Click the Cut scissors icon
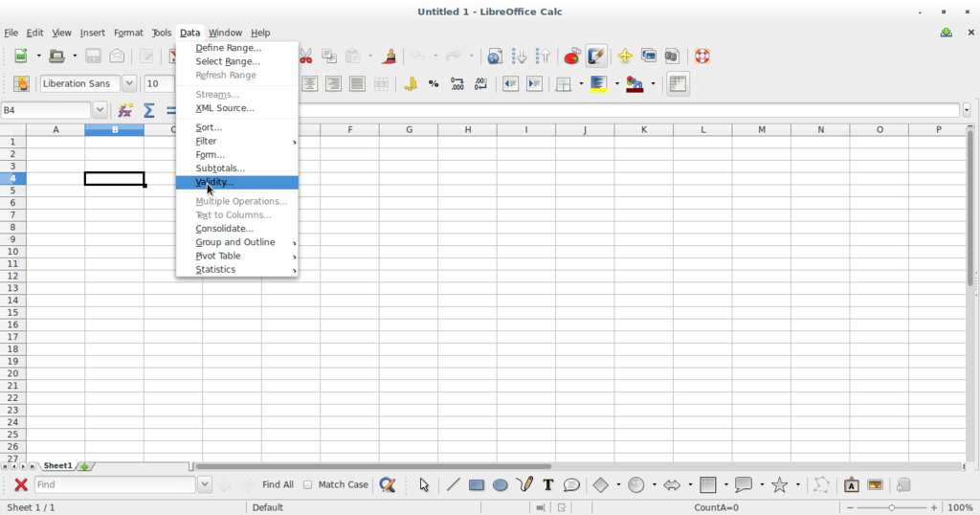The width and height of the screenshot is (980, 515). point(306,56)
